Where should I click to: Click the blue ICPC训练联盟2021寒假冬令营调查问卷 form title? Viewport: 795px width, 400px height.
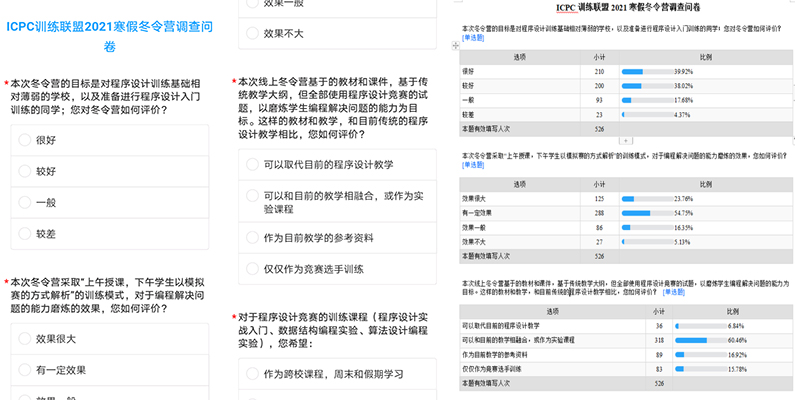point(110,36)
